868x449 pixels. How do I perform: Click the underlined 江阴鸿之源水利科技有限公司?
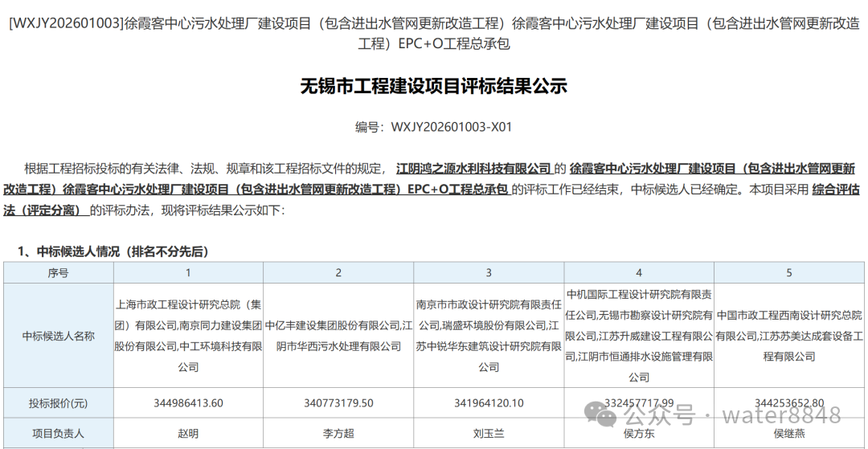pos(474,169)
